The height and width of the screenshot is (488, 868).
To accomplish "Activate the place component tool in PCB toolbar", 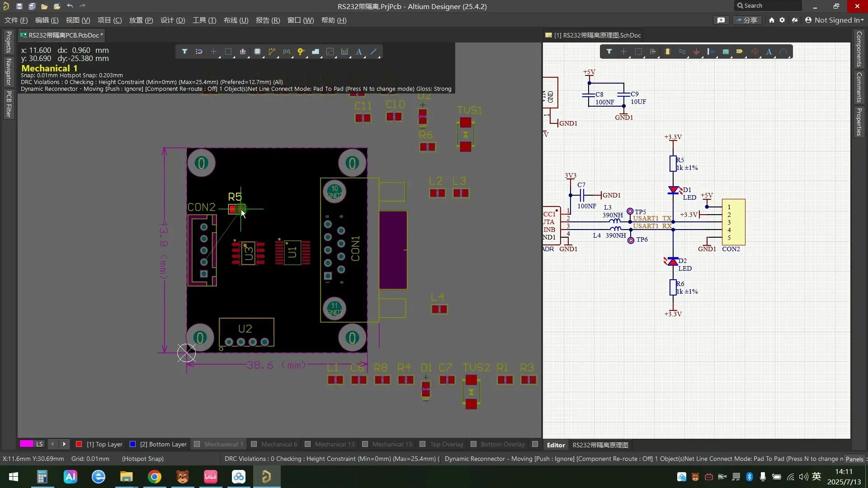I will tap(258, 52).
